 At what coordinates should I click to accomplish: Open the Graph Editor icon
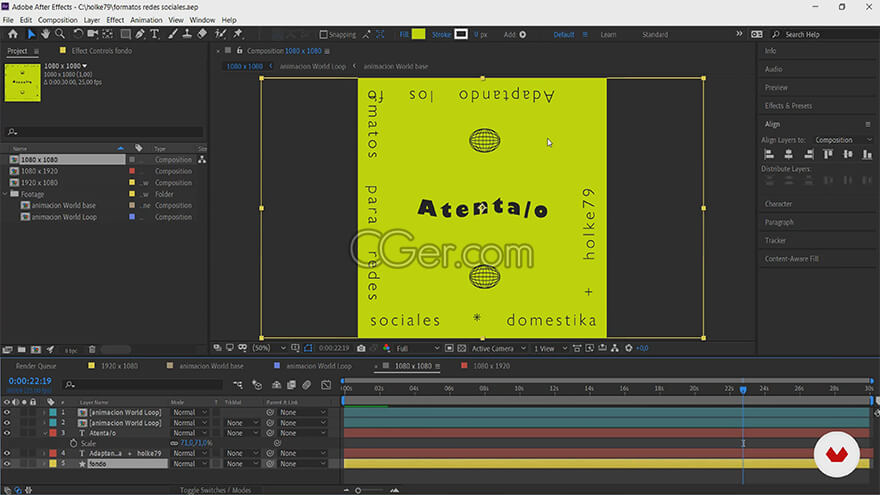pyautogui.click(x=326, y=385)
